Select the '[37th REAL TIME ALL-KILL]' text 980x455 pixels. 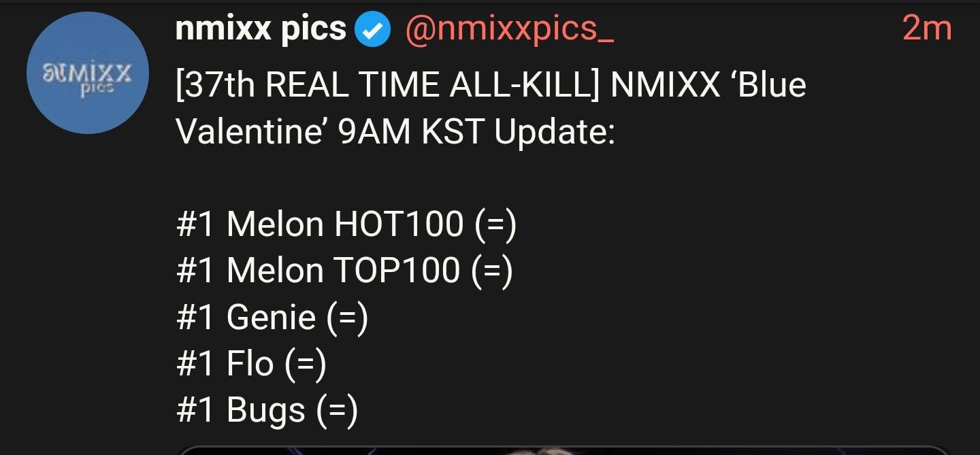(x=387, y=85)
